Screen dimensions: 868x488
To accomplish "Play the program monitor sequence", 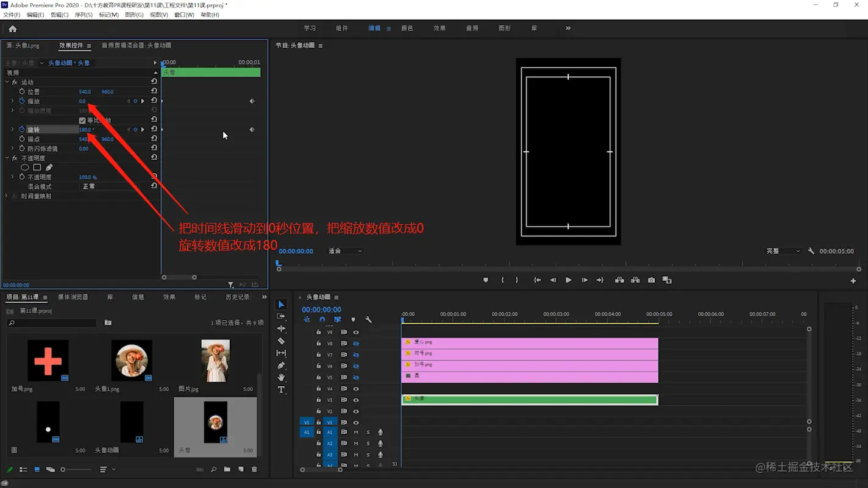I will [568, 280].
